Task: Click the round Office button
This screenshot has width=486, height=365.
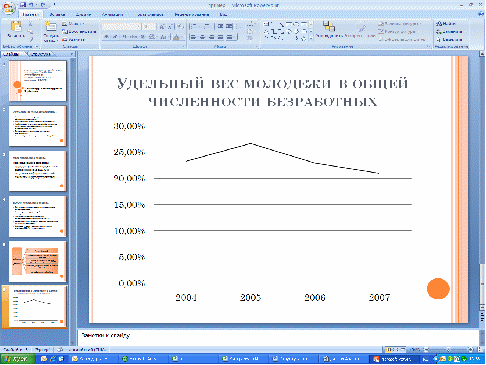Action: coord(9,8)
